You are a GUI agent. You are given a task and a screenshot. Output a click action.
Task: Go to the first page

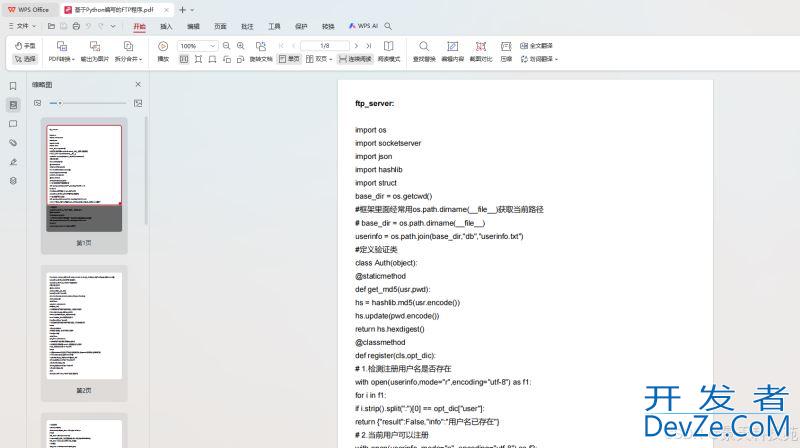pos(281,46)
